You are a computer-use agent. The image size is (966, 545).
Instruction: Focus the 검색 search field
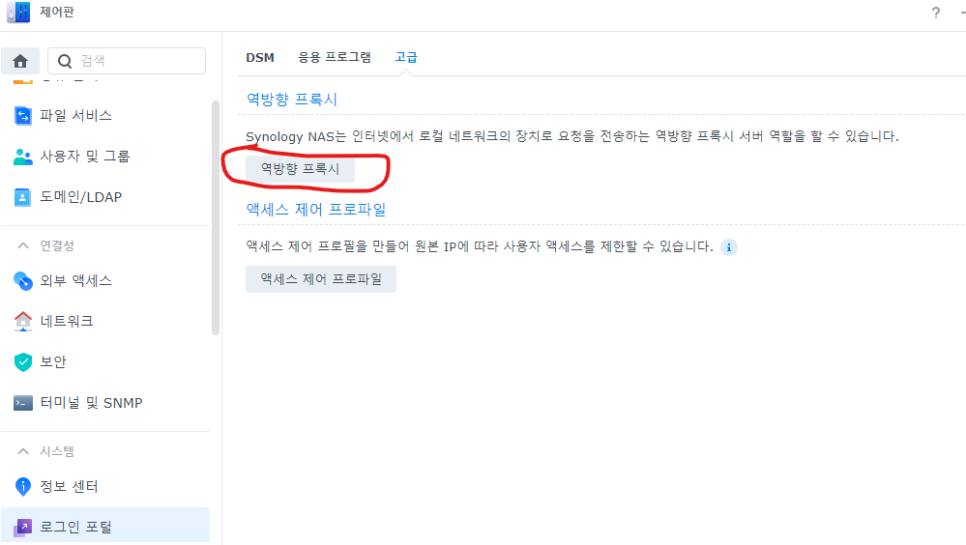[x=127, y=61]
